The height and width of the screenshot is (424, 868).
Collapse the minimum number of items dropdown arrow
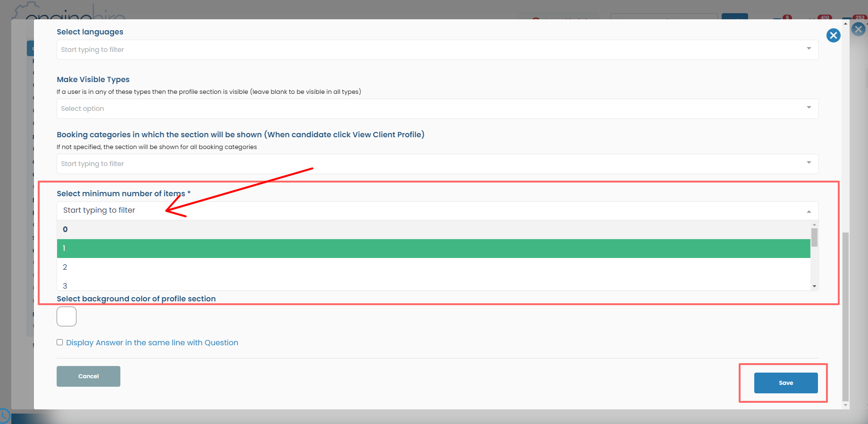809,211
